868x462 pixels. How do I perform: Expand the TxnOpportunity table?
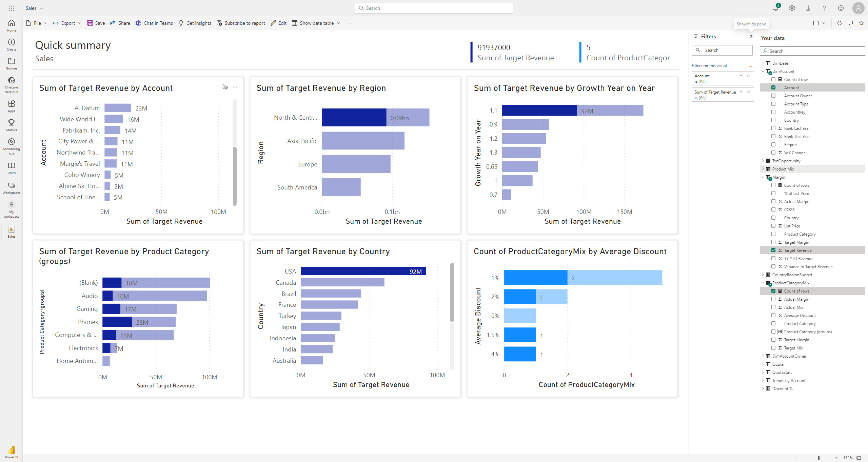pyautogui.click(x=763, y=161)
